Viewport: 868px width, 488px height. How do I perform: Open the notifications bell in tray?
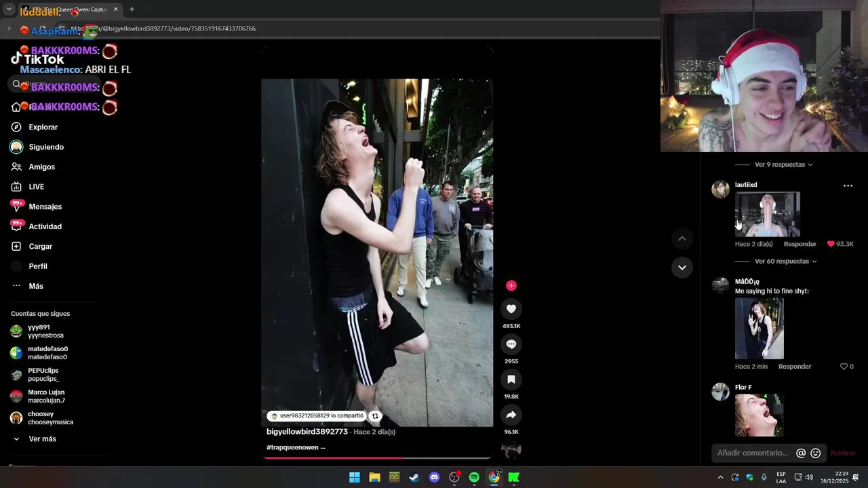tap(856, 477)
